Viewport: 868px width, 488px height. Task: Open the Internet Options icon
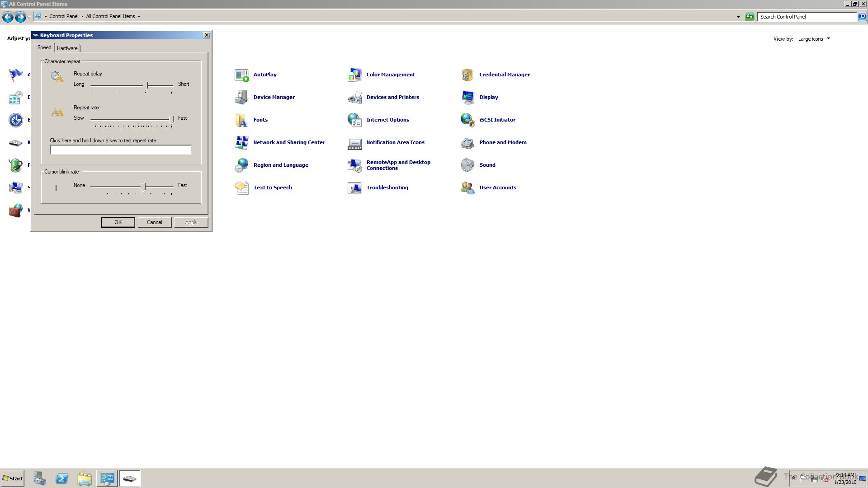coord(355,120)
